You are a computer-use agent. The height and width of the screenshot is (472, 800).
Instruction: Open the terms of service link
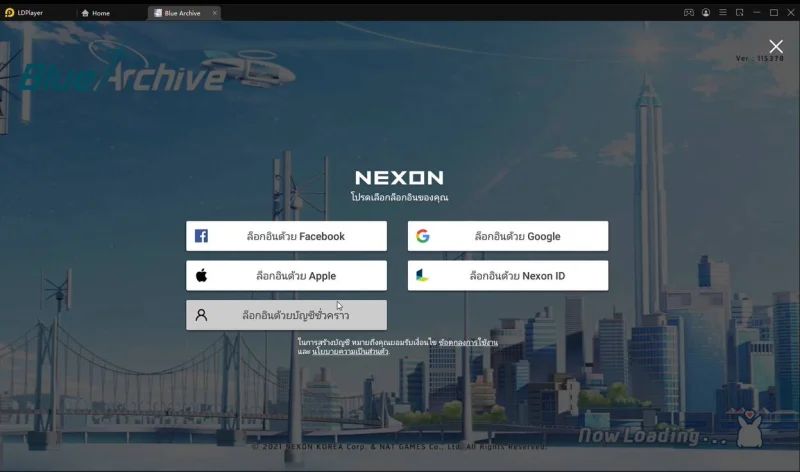tap(468, 342)
